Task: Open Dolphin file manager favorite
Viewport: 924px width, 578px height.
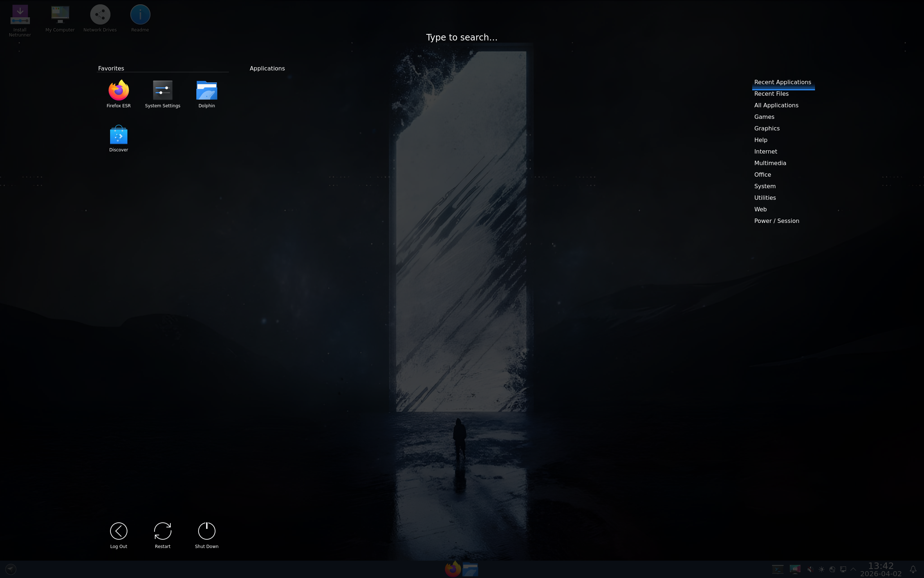Action: pos(206,94)
